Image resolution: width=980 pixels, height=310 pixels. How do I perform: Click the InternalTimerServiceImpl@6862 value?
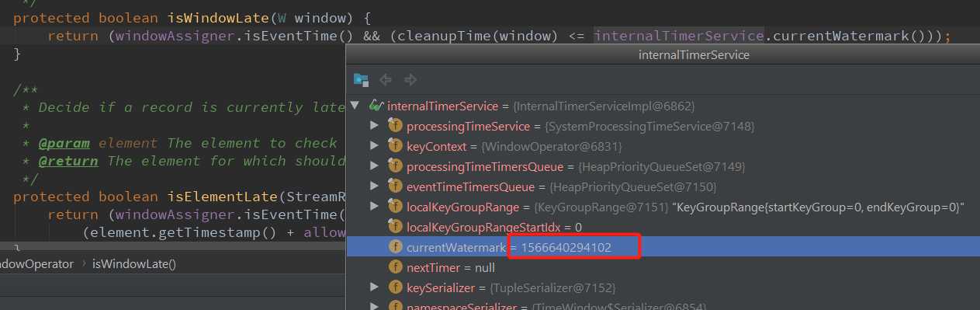(x=604, y=106)
